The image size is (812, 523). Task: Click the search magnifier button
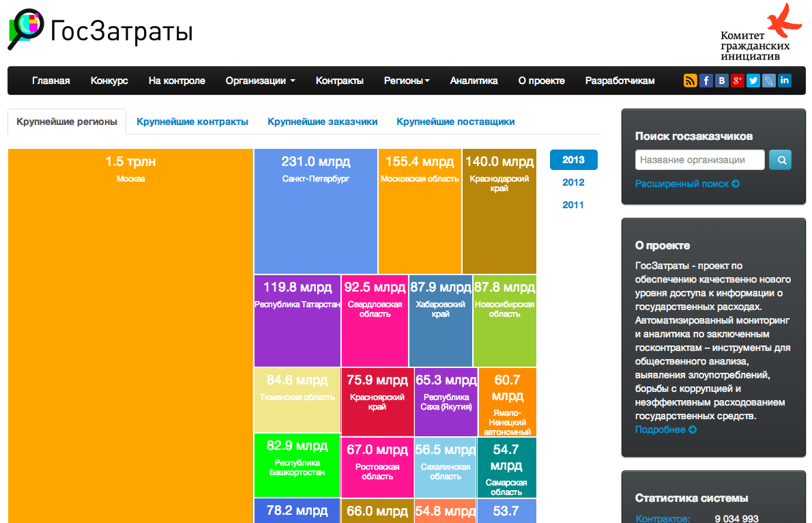pos(780,159)
